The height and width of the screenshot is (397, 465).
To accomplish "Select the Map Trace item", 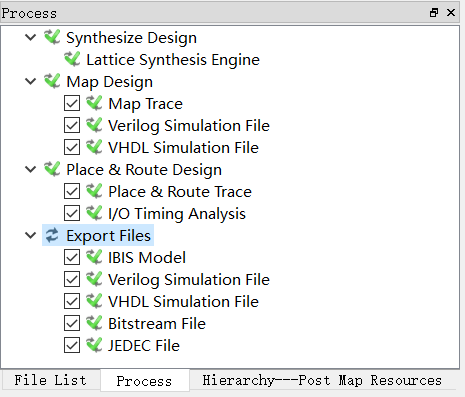I will (145, 104).
